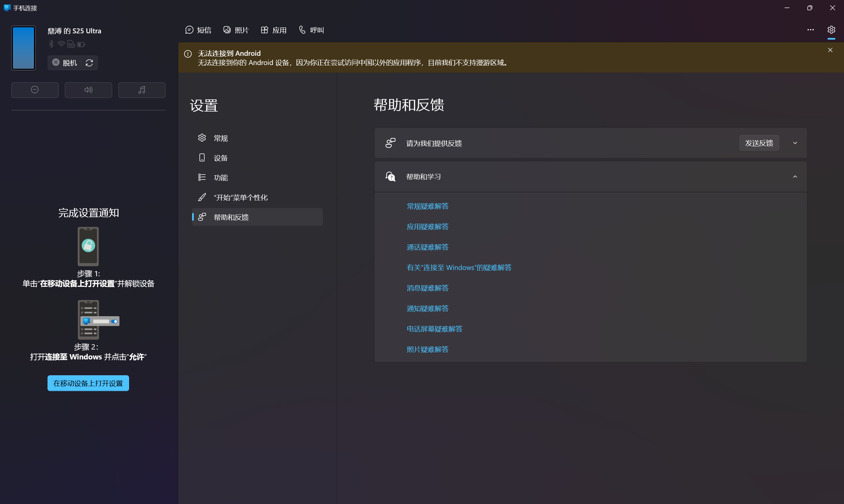
Task: Toggle Do Not Disturb with the minus icon
Action: [35, 90]
